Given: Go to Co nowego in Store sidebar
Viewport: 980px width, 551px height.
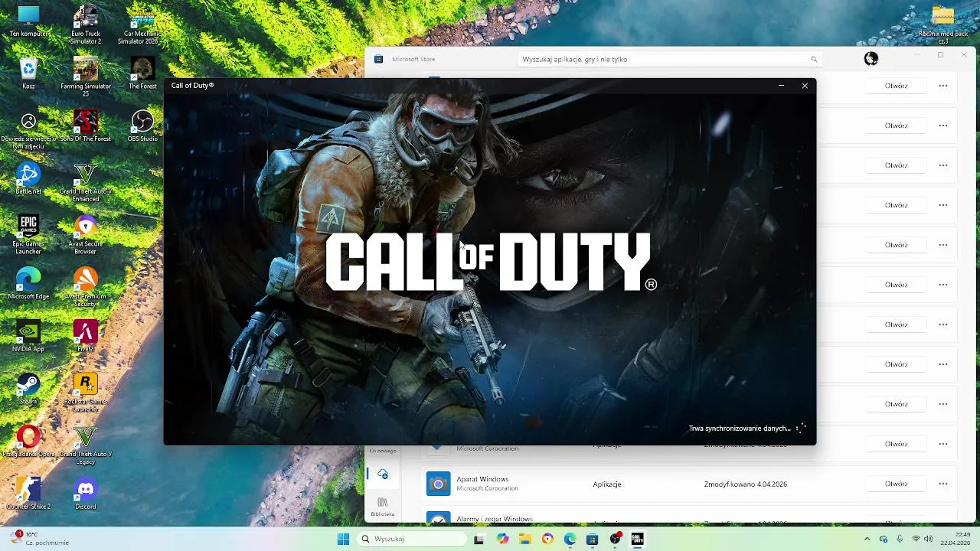Looking at the screenshot, I should coord(383,451).
